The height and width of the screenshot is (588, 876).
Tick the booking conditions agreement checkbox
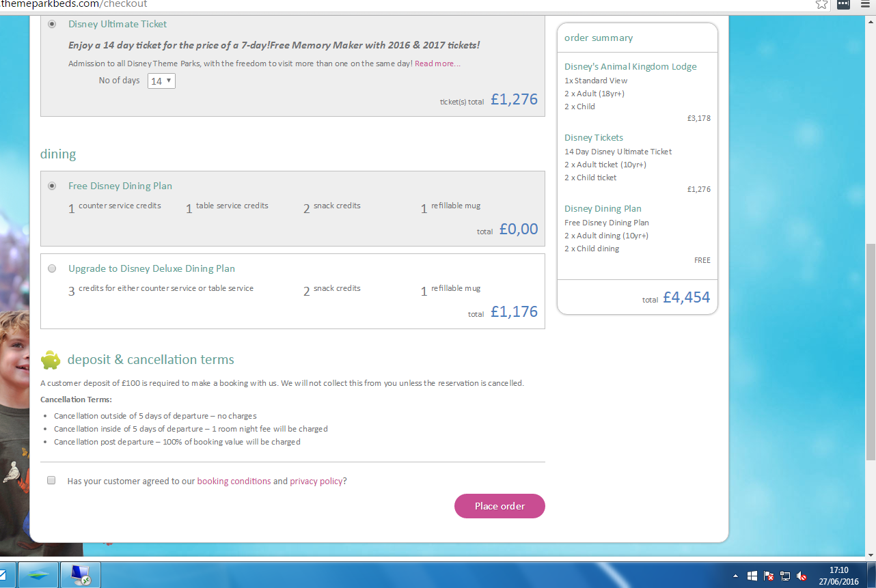click(51, 481)
